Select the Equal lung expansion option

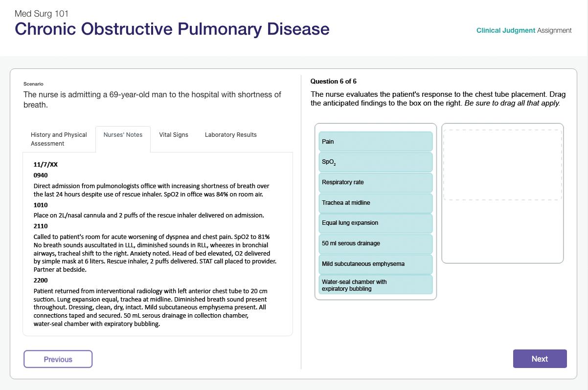[375, 223]
